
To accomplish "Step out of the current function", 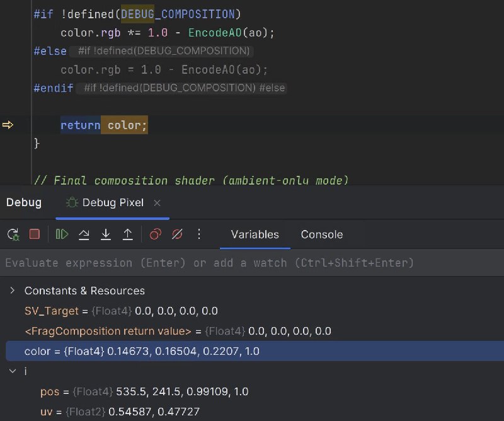I will (x=128, y=234).
